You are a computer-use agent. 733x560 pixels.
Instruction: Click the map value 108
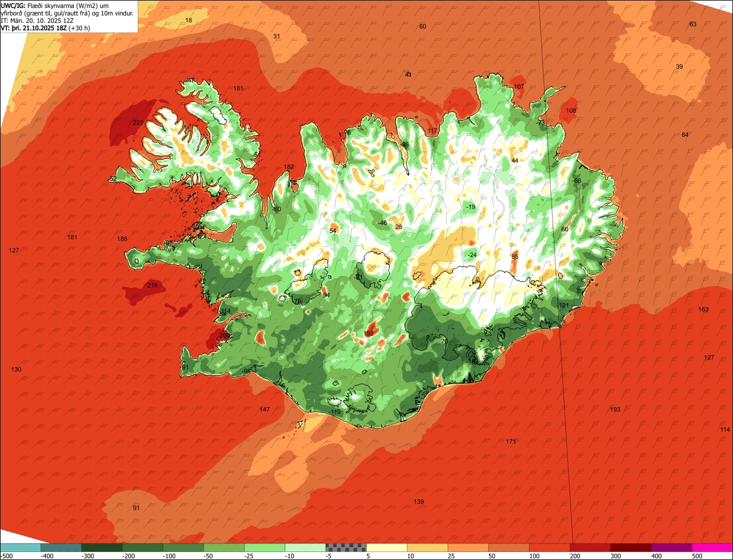tap(571, 111)
